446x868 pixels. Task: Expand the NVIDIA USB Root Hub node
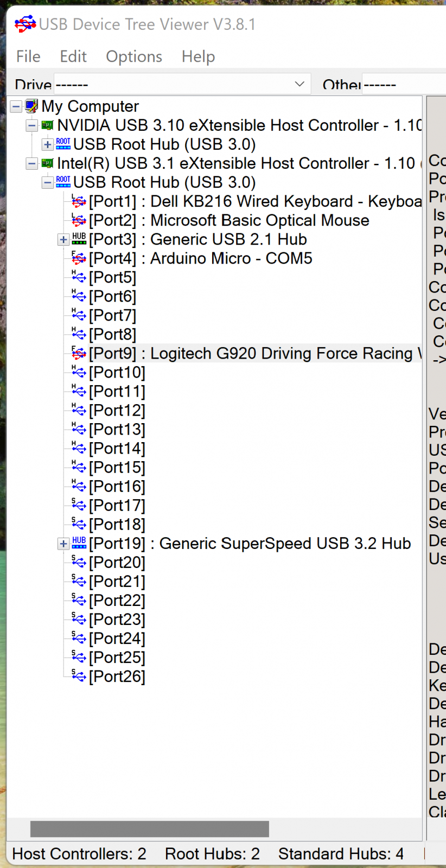tap(48, 145)
